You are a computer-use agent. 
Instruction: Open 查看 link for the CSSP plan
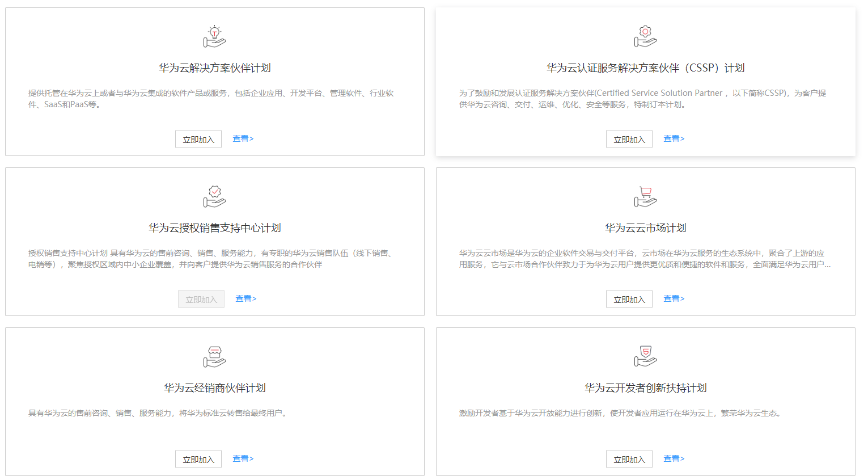point(674,138)
